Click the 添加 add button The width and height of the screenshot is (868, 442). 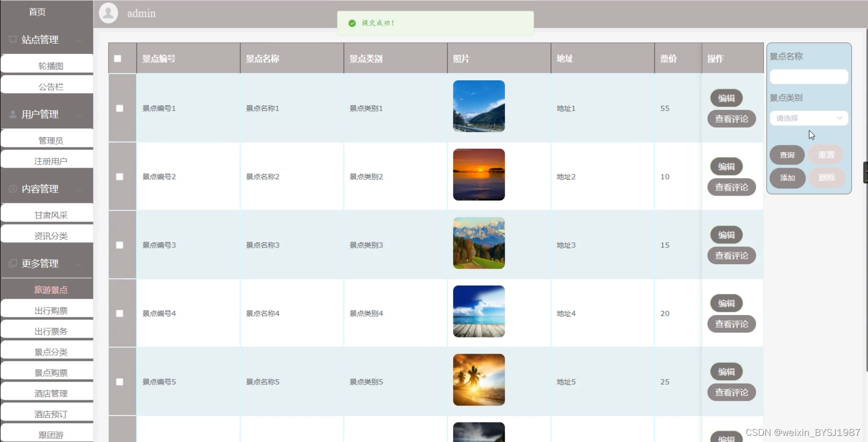(x=787, y=178)
